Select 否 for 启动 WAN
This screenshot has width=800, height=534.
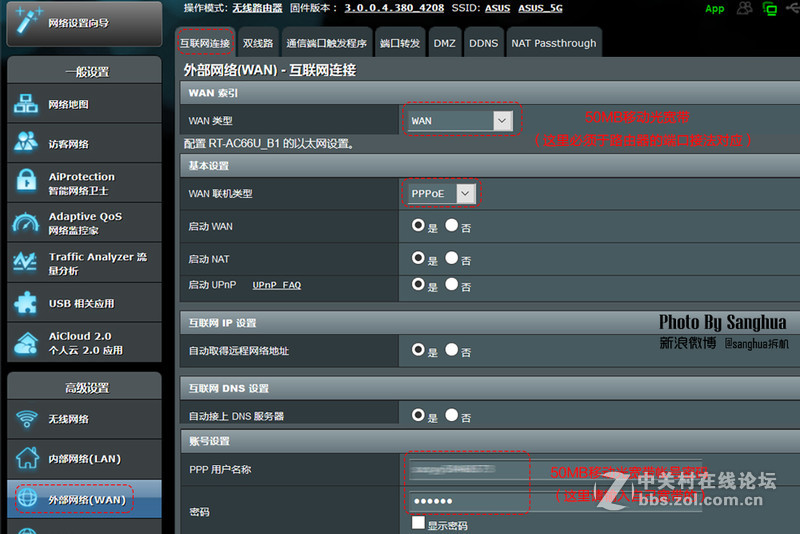(x=451, y=225)
